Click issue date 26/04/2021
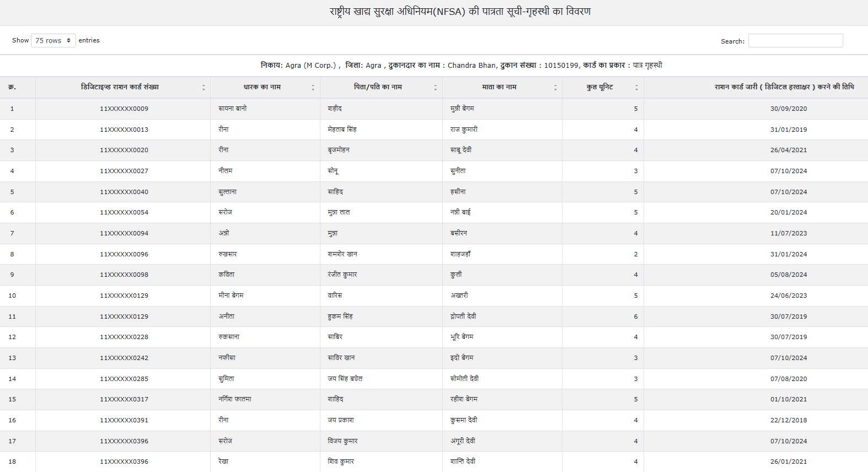This screenshot has height=472, width=868. [789, 150]
